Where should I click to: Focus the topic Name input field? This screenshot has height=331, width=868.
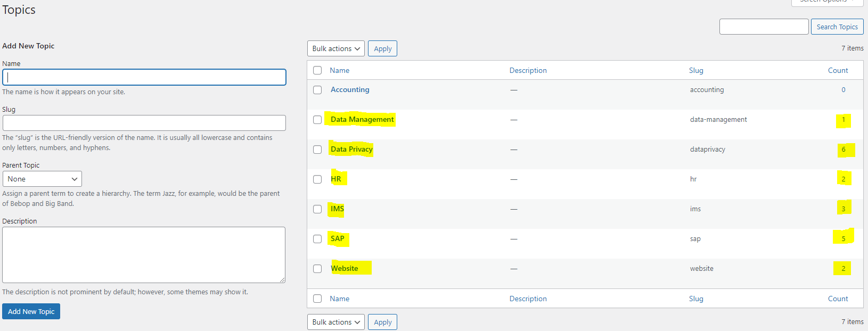(x=144, y=77)
